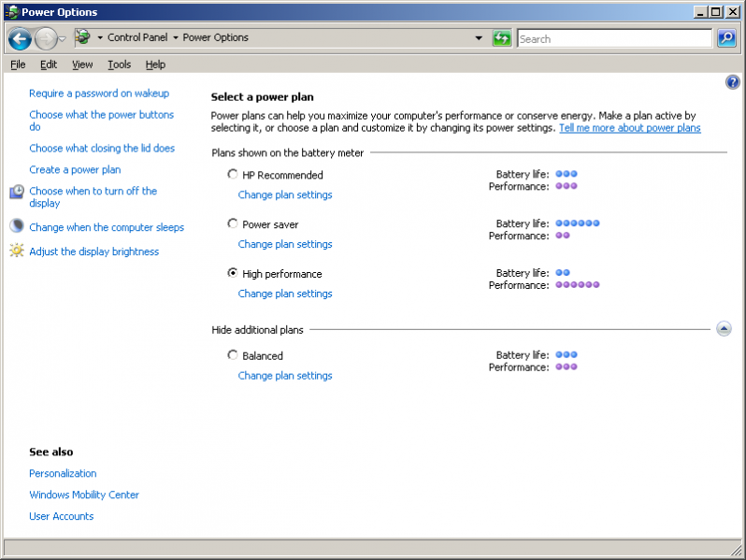
Task: Click the greyed-out Forward arrow button
Action: tap(46, 38)
